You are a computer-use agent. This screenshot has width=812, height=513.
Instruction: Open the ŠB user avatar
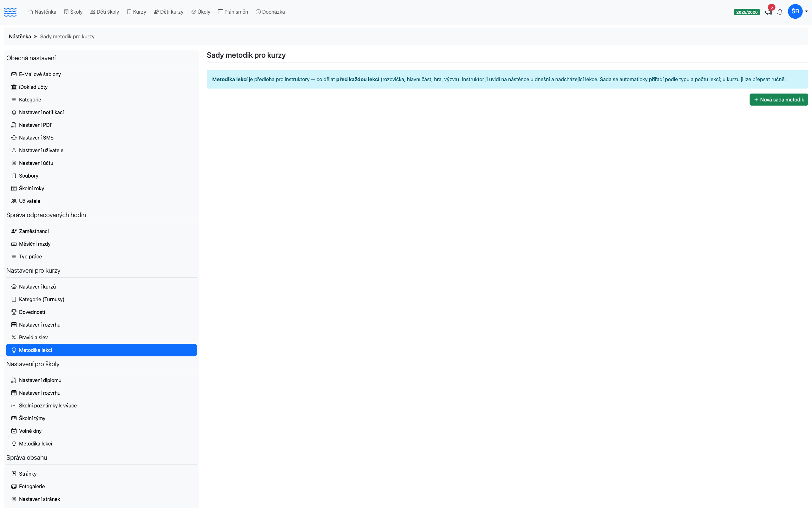tap(795, 11)
